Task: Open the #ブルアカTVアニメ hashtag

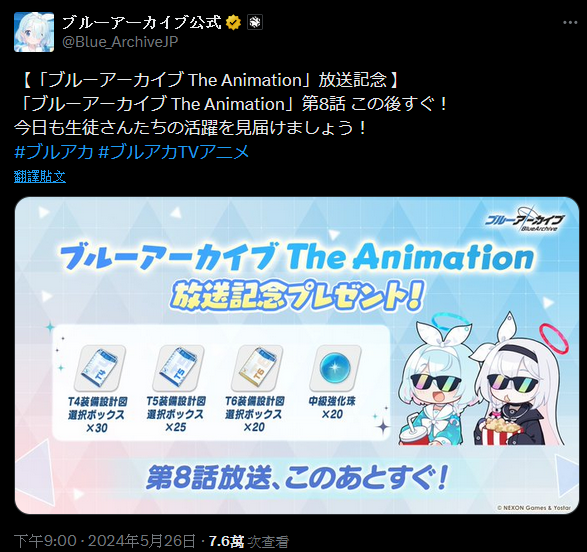Action: tap(174, 152)
